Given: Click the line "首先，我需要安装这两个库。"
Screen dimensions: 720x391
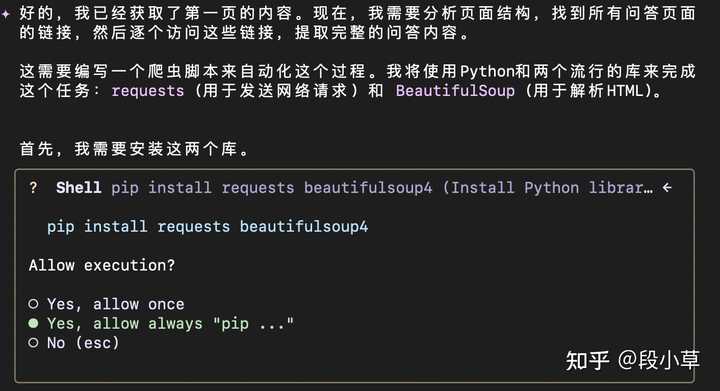Looking at the screenshot, I should click(134, 149).
